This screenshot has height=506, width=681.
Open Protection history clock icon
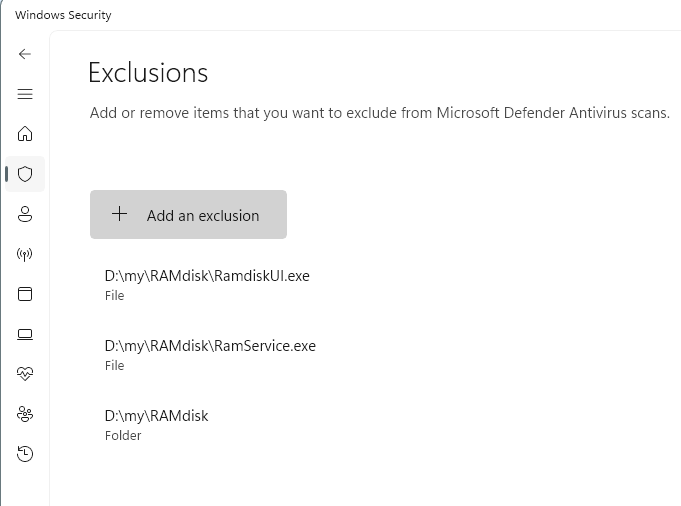tap(25, 454)
